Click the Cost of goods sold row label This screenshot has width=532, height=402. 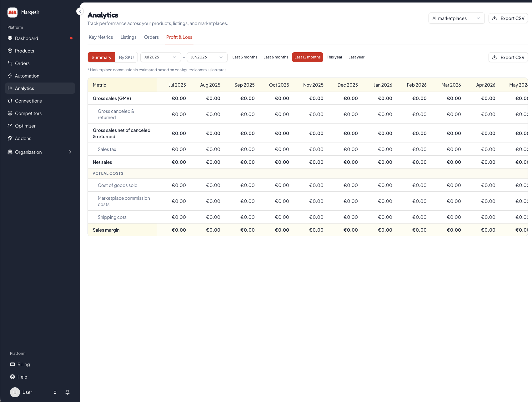click(x=118, y=185)
